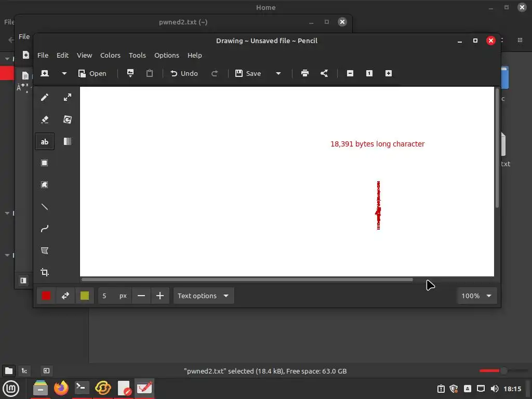
Task: Open the Help menu
Action: [195, 55]
